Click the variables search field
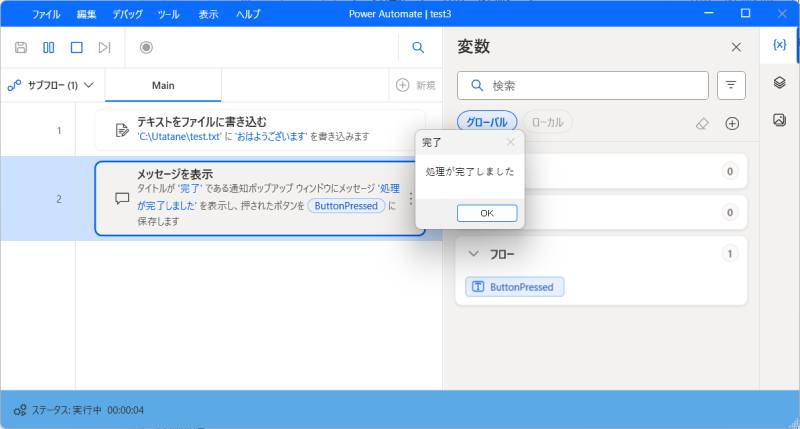The width and height of the screenshot is (800, 429). 583,85
